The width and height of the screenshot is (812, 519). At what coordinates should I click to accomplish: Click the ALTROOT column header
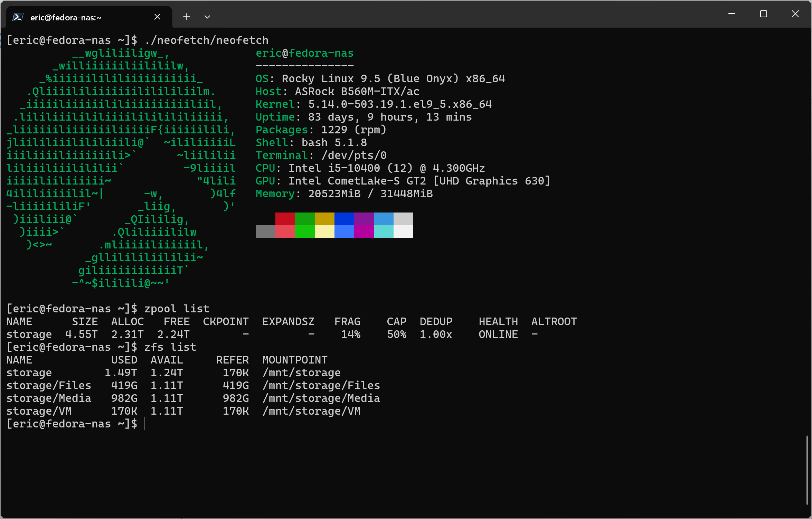(x=554, y=321)
